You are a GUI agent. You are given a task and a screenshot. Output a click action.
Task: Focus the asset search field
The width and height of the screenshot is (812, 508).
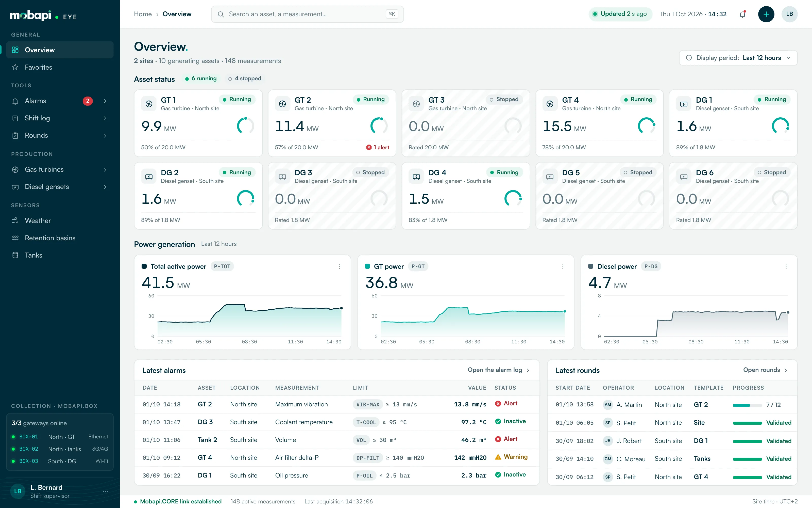[307, 14]
